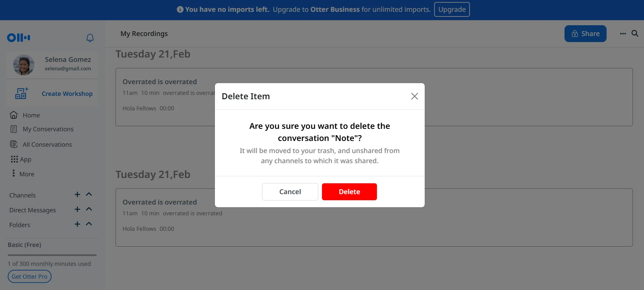This screenshot has height=290, width=644.
Task: Click the Upgrade button in top banner
Action: pyautogui.click(x=452, y=9)
